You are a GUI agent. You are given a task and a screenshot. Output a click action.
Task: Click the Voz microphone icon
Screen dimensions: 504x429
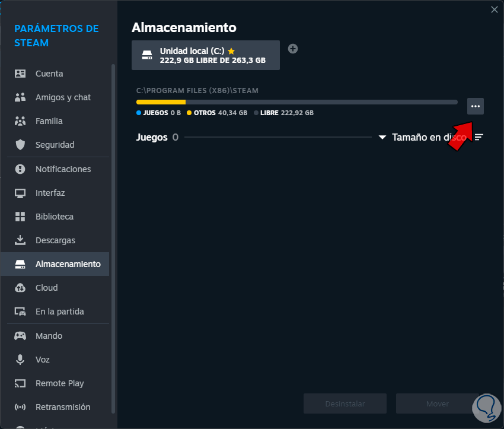[20, 360]
